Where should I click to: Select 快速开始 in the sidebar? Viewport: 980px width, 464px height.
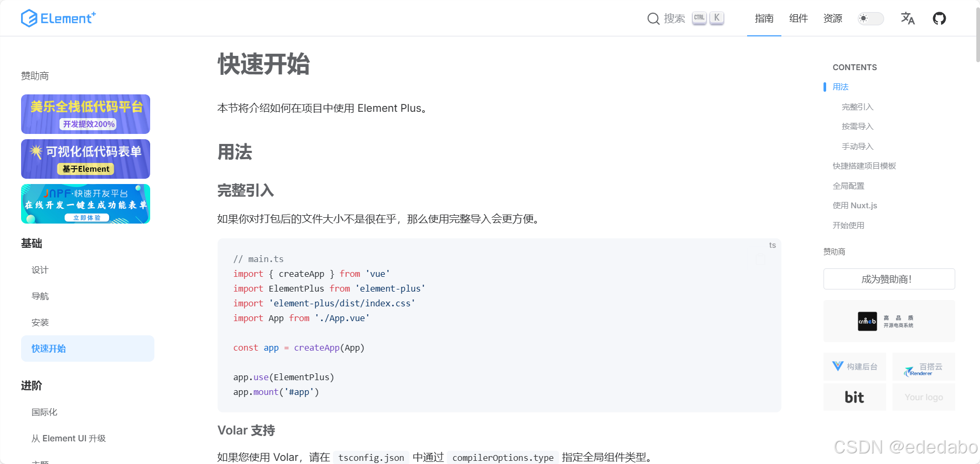[87, 349]
